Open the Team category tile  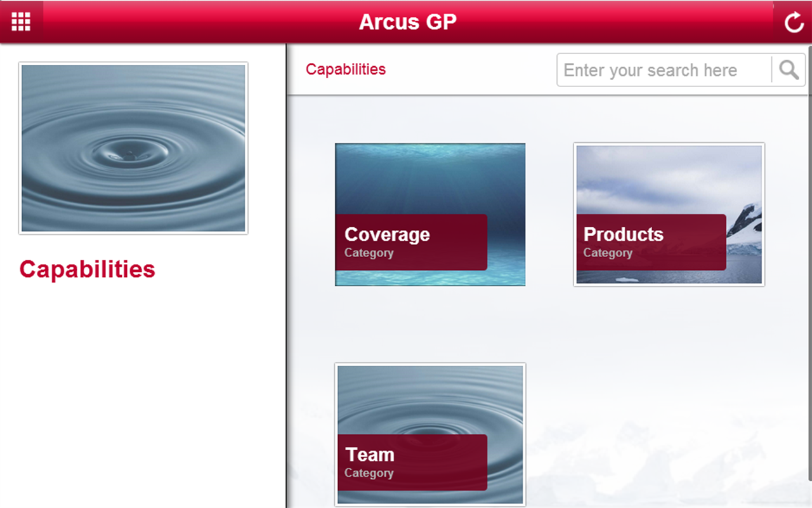429,434
